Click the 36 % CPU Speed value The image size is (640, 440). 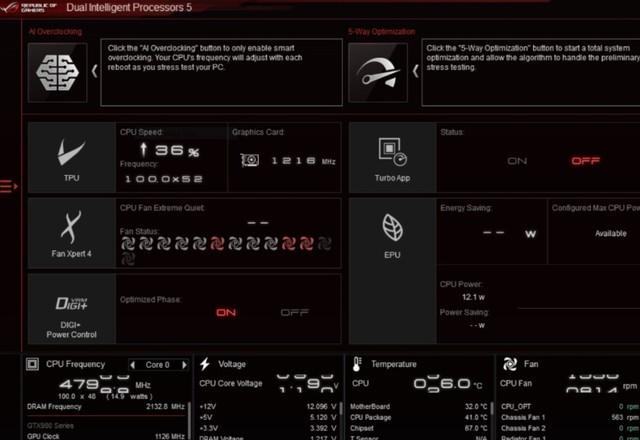coord(177,151)
